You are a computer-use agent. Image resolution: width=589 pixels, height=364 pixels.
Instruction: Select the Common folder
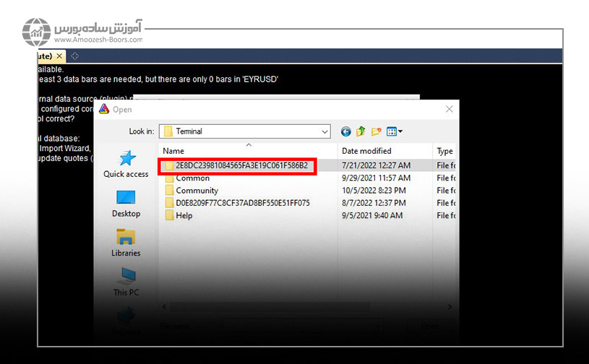click(x=192, y=178)
